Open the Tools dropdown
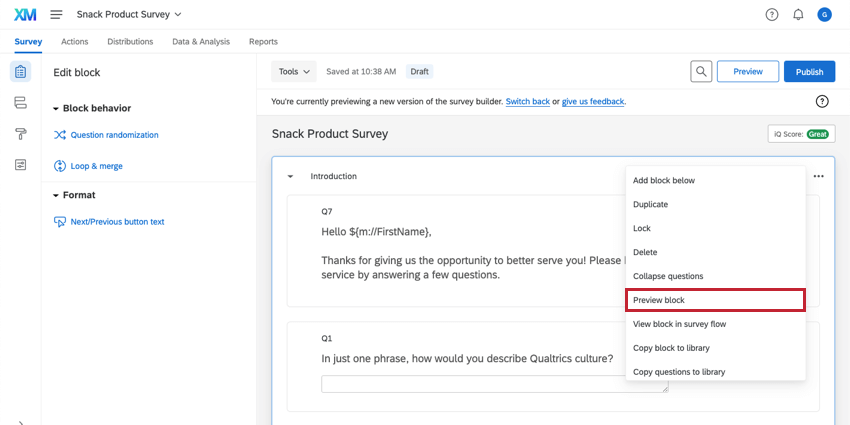 point(294,72)
